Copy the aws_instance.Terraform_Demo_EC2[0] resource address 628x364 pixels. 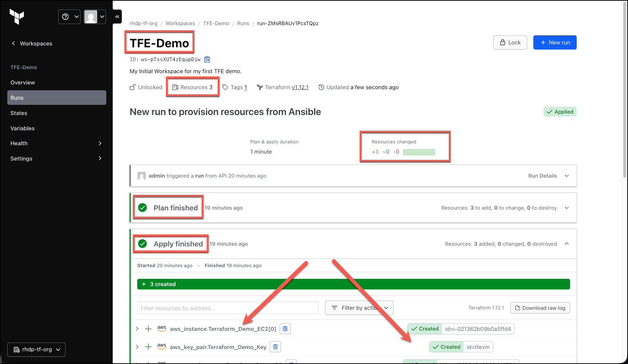pyautogui.click(x=285, y=329)
